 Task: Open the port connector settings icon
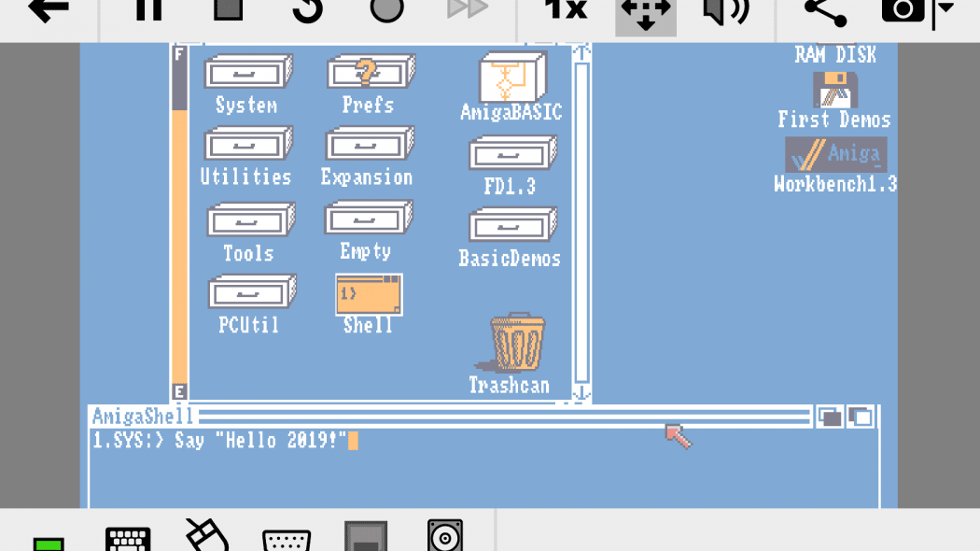point(287,541)
